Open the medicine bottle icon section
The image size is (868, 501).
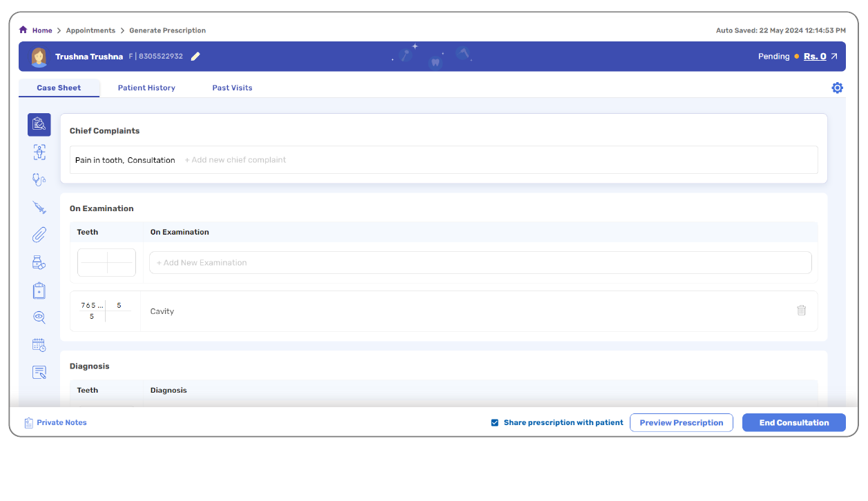point(39,263)
